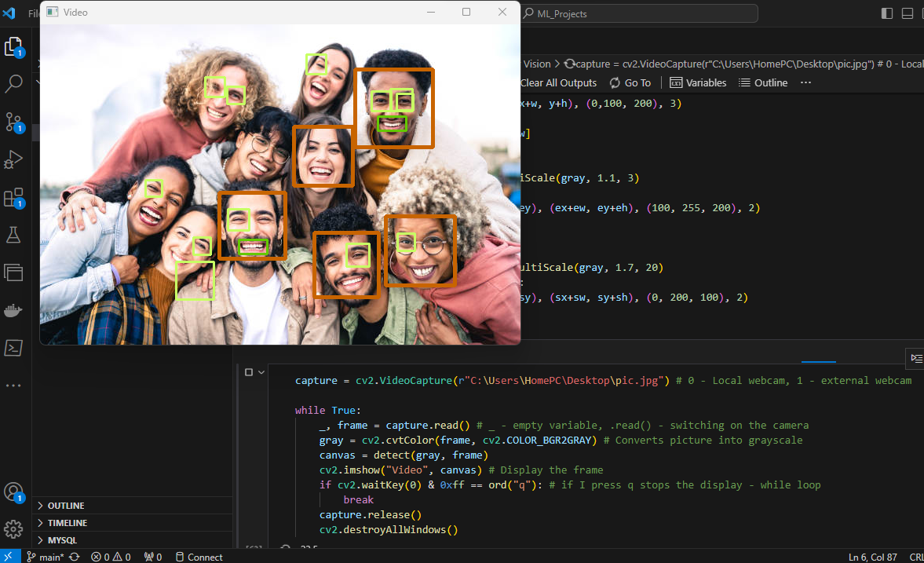The height and width of the screenshot is (563, 924).
Task: Click the displayed group photo in Video window
Action: click(x=280, y=184)
